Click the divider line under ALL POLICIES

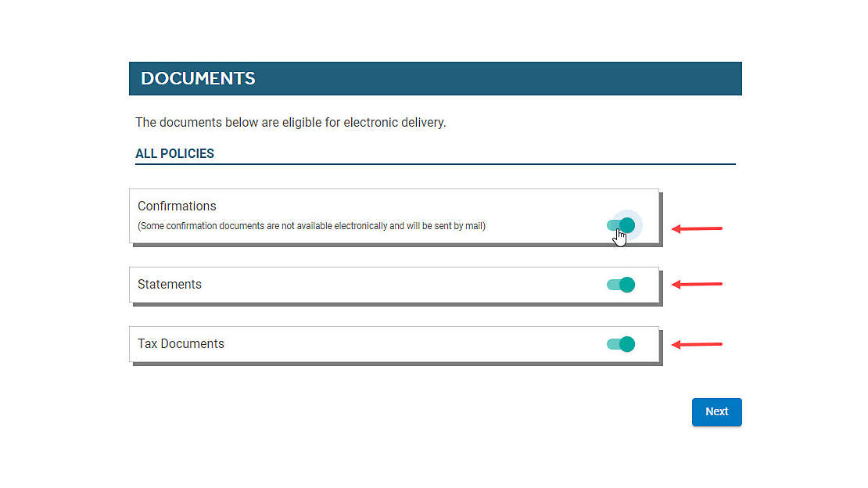(435, 164)
